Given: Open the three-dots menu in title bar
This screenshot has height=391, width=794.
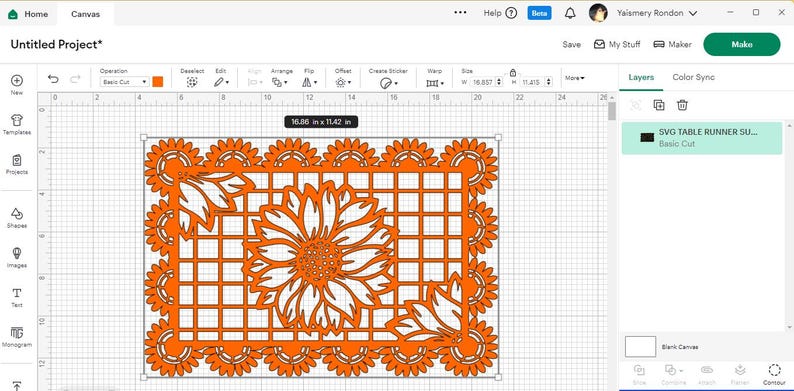Looking at the screenshot, I should (460, 13).
